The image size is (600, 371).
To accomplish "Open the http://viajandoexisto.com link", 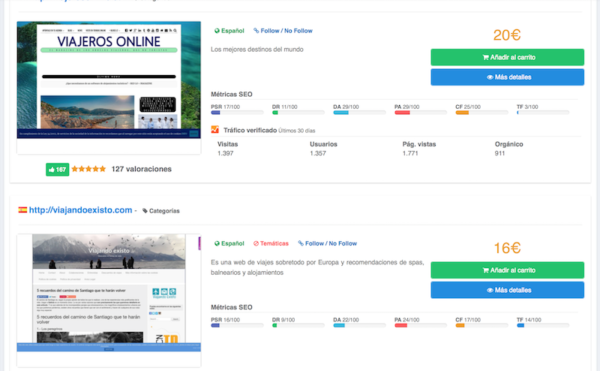I will pos(81,210).
